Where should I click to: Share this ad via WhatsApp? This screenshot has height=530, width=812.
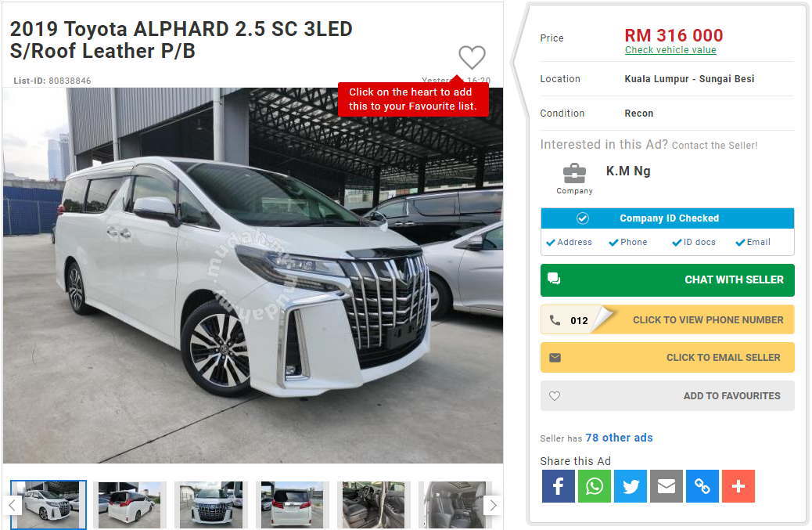tap(595, 486)
